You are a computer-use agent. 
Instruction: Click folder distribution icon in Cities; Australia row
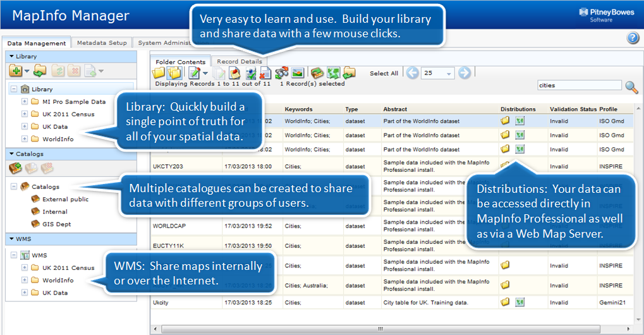(x=505, y=284)
